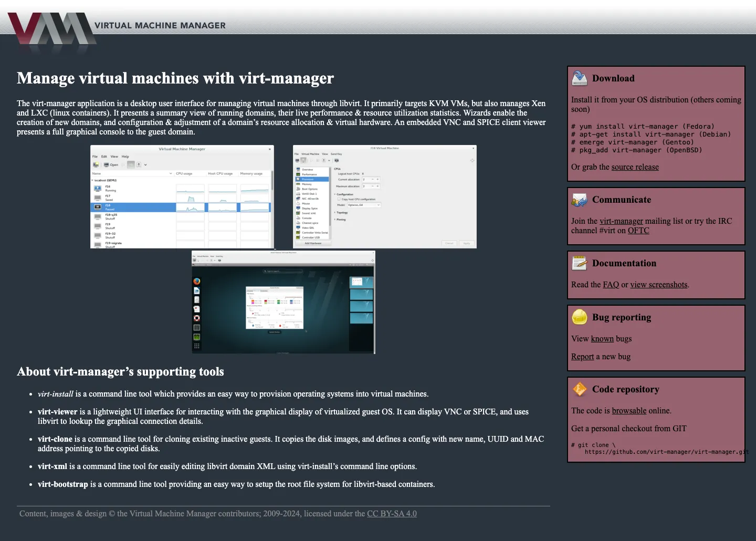Image resolution: width=756 pixels, height=541 pixels.
Task: Click the Documentation notepad icon
Action: [580, 263]
